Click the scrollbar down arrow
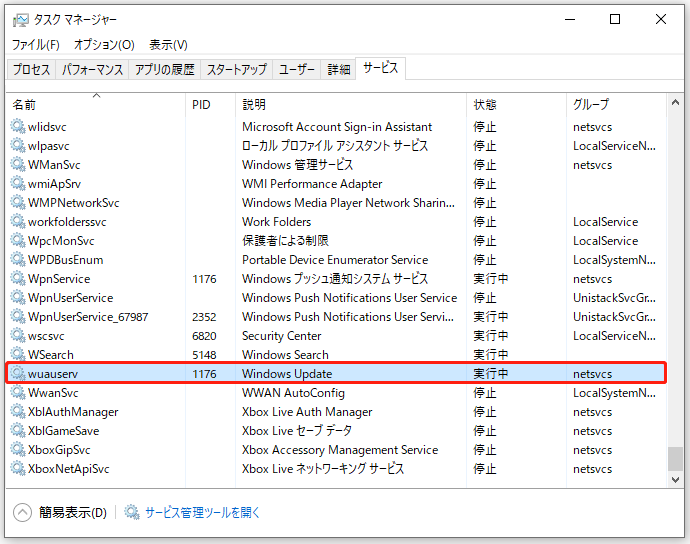The image size is (690, 544). [x=675, y=479]
